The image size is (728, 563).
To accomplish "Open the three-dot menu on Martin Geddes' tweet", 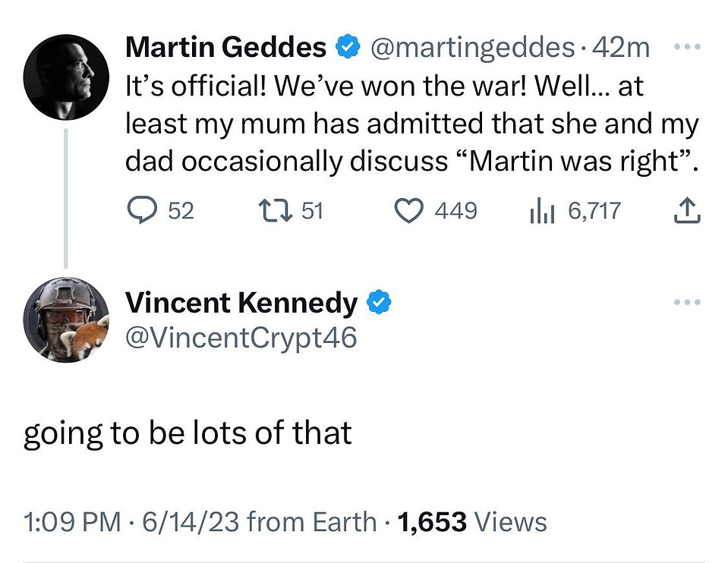I will (x=687, y=46).
